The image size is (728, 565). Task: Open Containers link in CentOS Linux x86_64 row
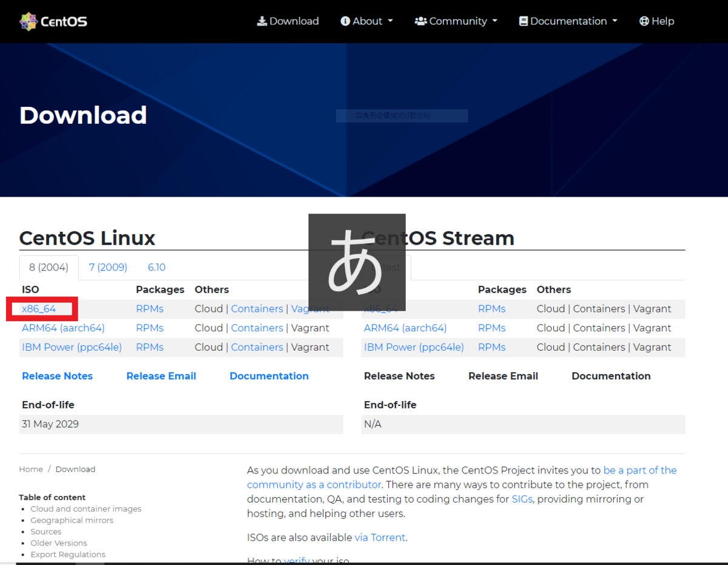[257, 309]
